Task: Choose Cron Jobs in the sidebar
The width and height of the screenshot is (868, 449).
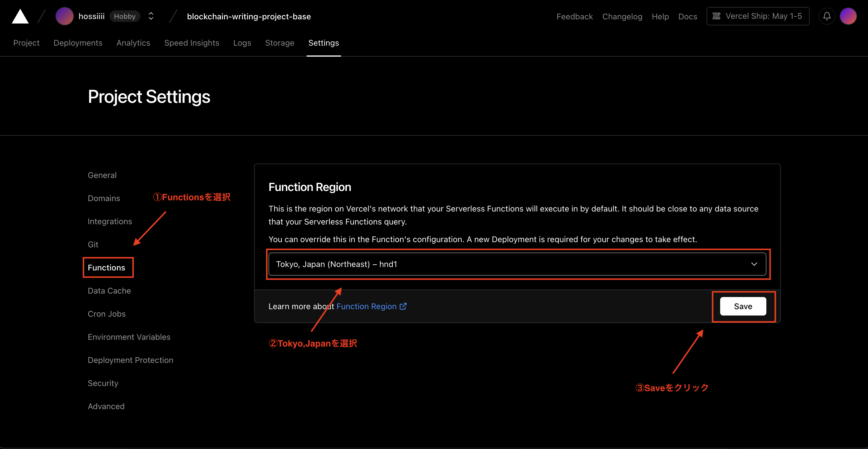Action: (107, 314)
